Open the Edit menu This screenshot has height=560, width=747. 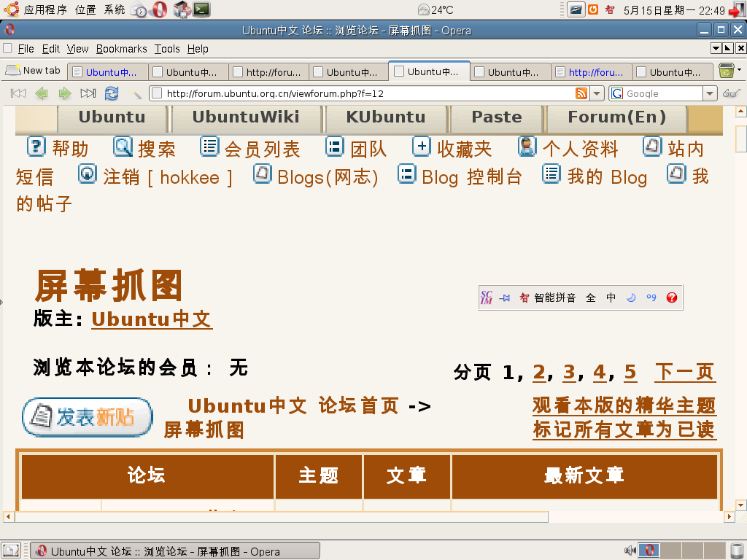pos(50,49)
